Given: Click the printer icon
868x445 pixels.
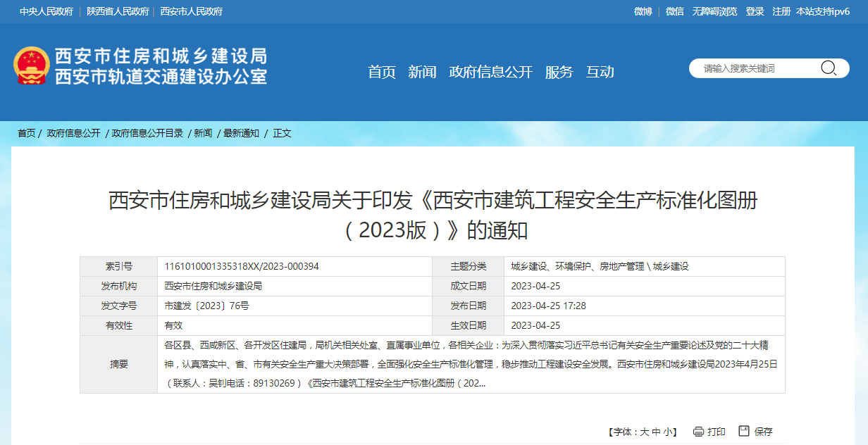Looking at the screenshot, I should tap(698, 432).
